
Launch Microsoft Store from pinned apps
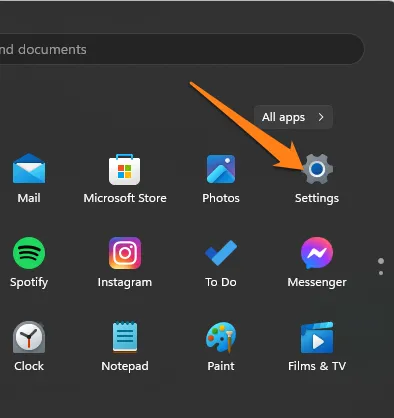click(125, 169)
